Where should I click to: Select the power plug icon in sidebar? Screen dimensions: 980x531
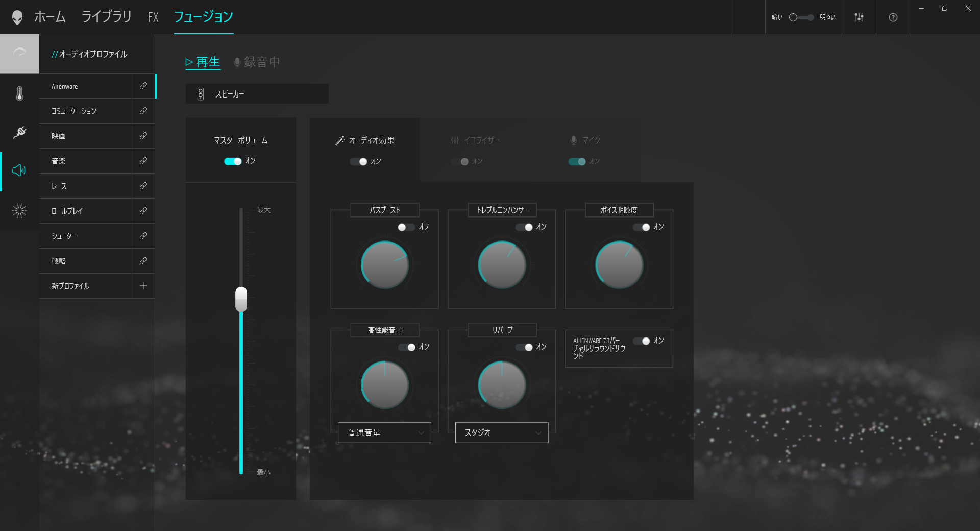click(x=19, y=133)
